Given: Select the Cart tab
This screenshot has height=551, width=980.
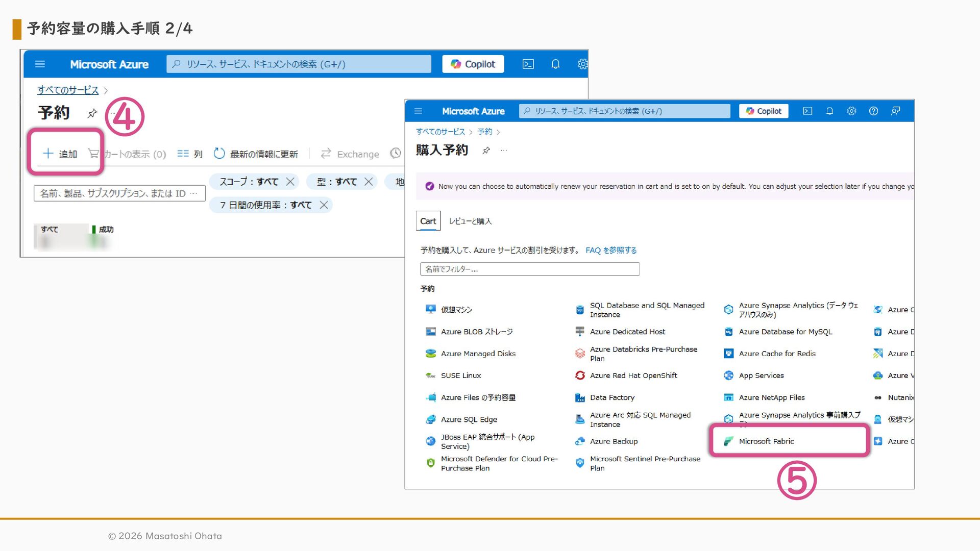Looking at the screenshot, I should point(428,221).
